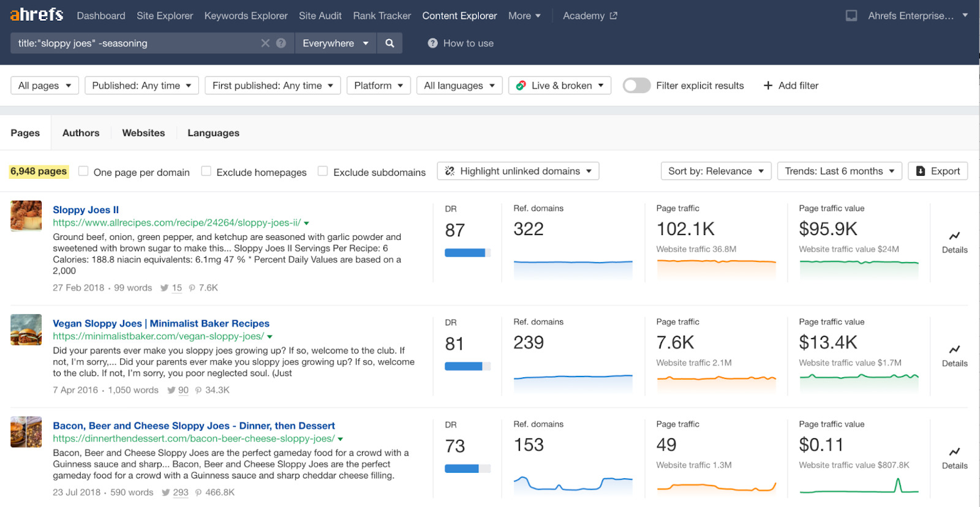Viewport: 980px width, 507px height.
Task: Click Twitter share count 15 for Sloppy Joes II
Action: point(176,288)
